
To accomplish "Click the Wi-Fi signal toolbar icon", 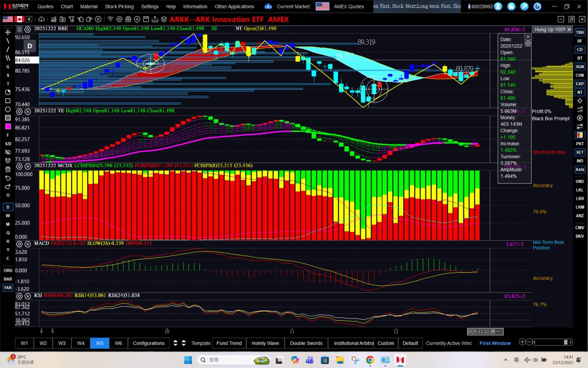I will [110, 20].
